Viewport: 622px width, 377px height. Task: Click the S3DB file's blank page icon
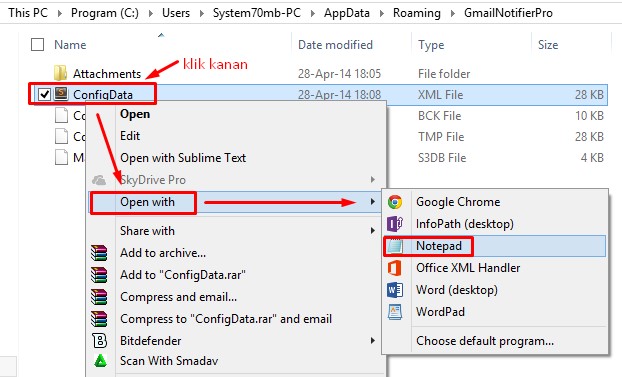pyautogui.click(x=61, y=158)
